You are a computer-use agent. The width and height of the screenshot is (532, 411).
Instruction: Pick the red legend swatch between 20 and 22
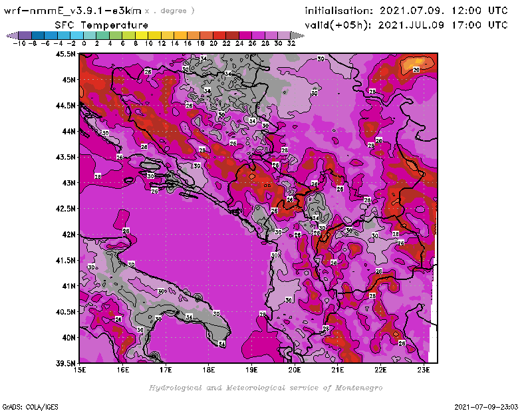(x=219, y=35)
